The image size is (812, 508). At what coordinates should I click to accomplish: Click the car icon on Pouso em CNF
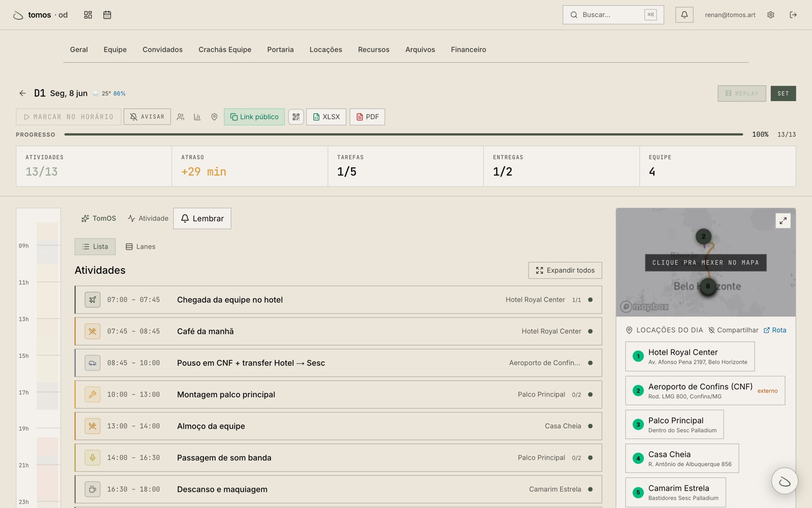92,363
